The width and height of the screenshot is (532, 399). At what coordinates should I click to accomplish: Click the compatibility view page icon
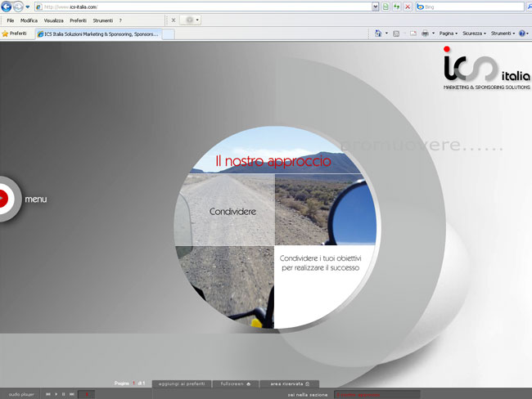click(385, 7)
